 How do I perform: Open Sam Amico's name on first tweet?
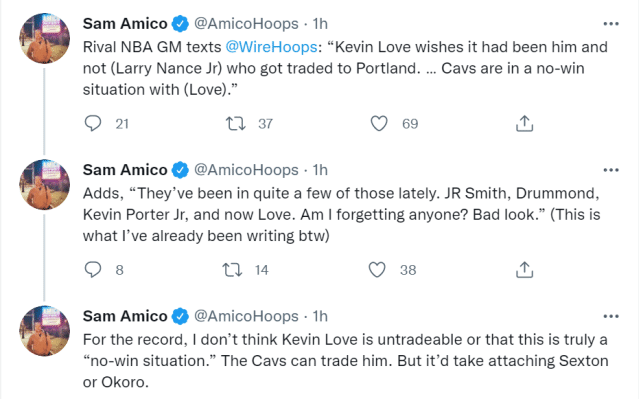125,24
